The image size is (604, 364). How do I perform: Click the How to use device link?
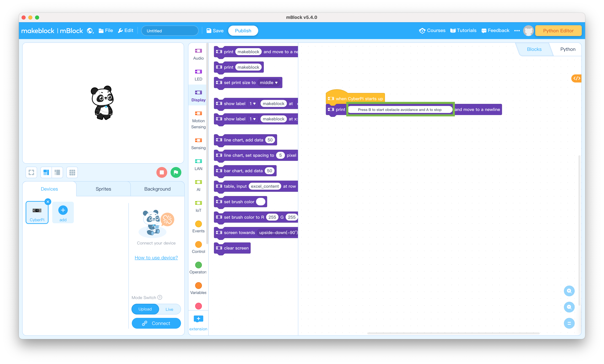[x=156, y=258]
